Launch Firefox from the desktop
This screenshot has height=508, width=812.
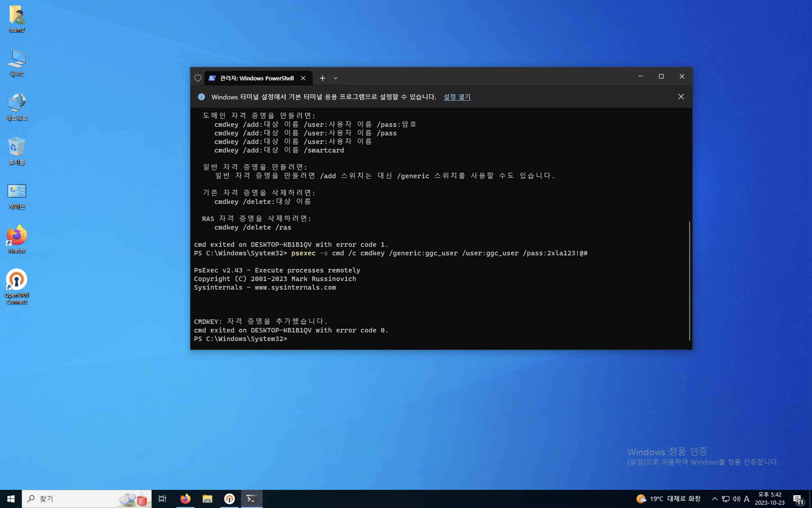pos(16,239)
